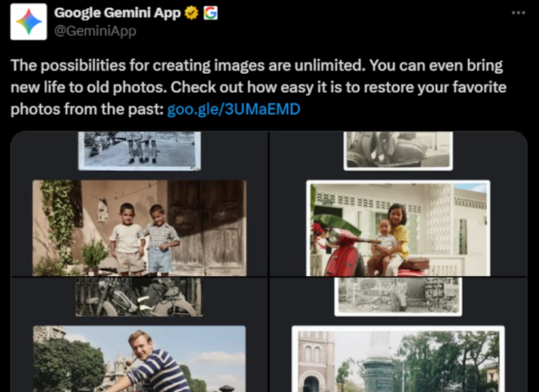Click the black-and-white boys original photo
This screenshot has width=539, height=392.
click(139, 151)
